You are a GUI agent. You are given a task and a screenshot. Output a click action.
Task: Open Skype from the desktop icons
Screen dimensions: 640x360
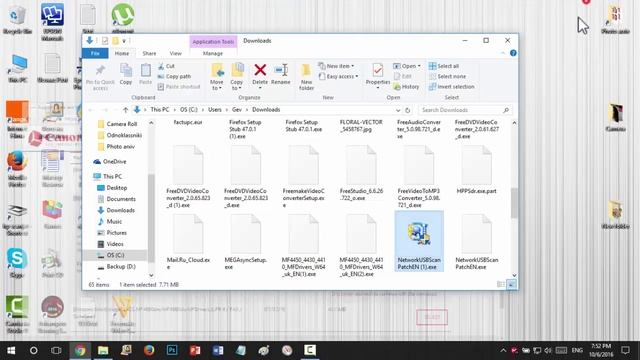point(17,262)
